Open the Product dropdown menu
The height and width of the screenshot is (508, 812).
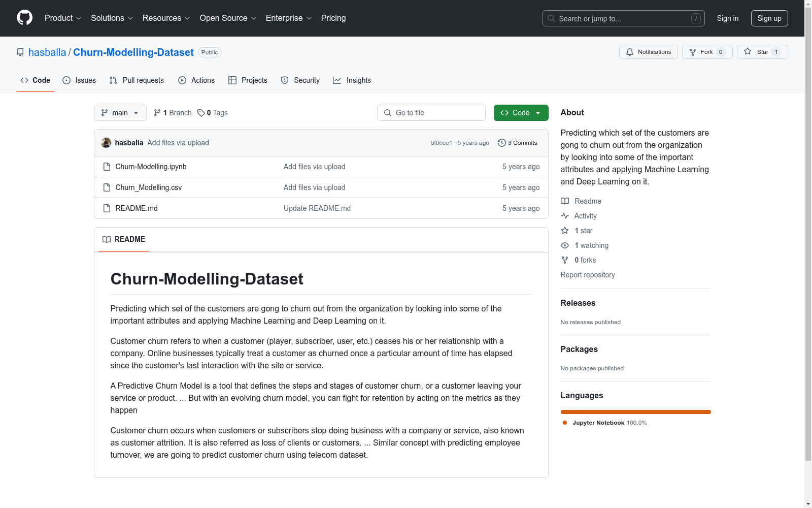click(63, 18)
